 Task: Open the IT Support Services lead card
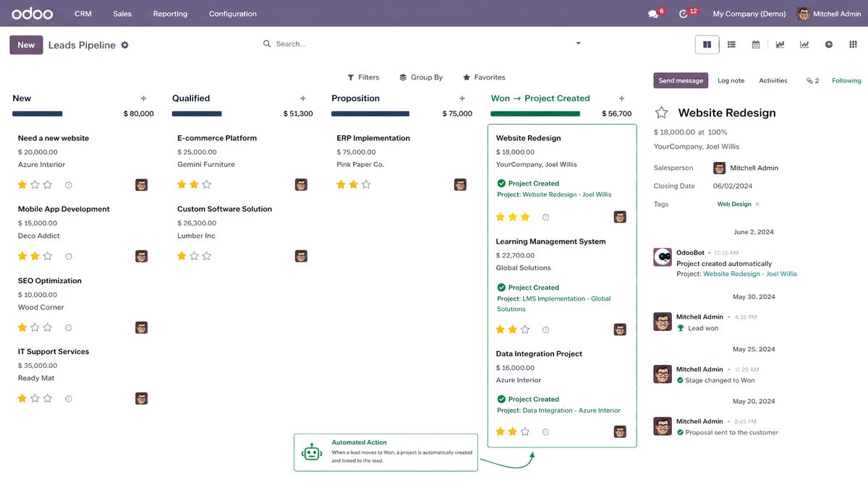(82, 377)
